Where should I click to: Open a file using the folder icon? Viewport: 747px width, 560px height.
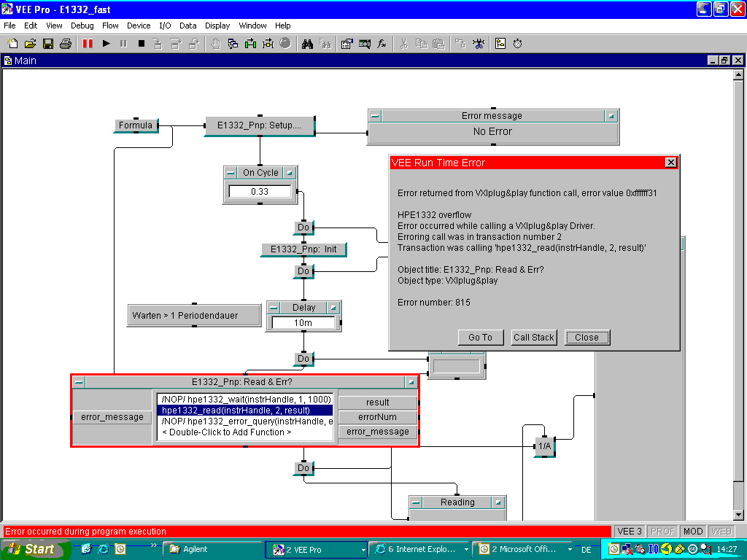click(x=30, y=44)
